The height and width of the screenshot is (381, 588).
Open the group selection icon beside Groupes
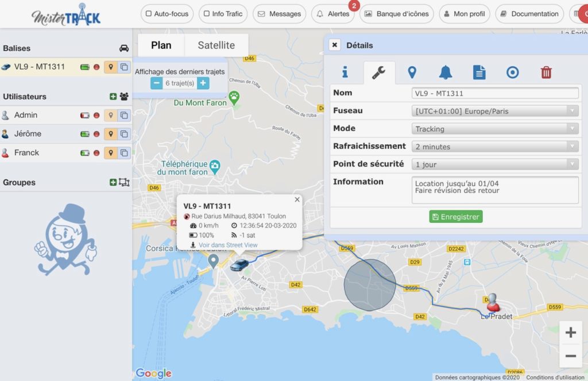(x=124, y=182)
